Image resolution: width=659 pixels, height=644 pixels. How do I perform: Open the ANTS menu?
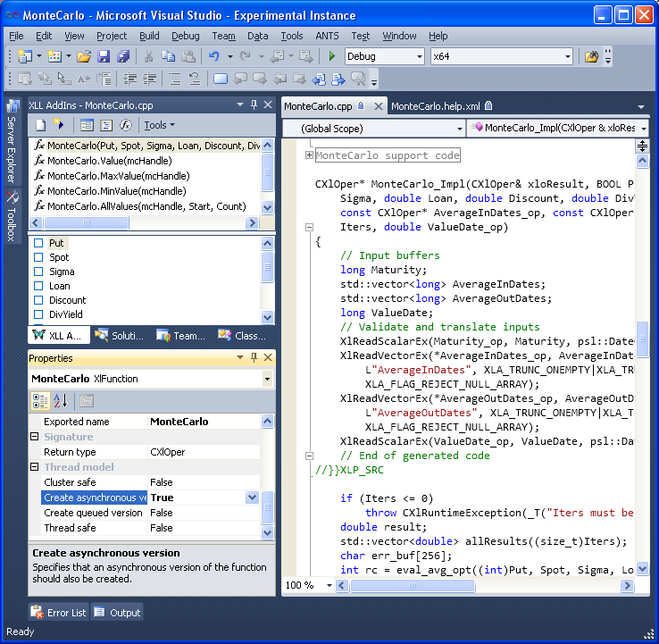327,36
